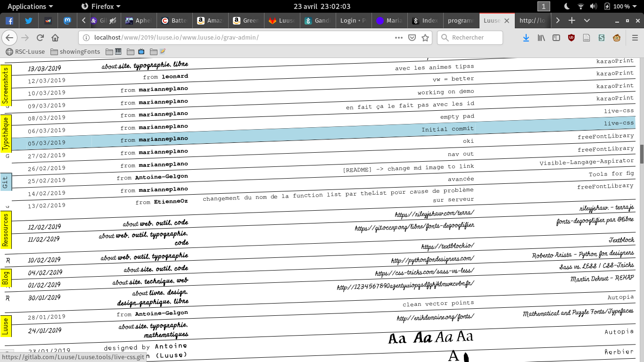Open the pythonfordesigners.com link
This screenshot has height=362, width=644.
pyautogui.click(x=432, y=259)
